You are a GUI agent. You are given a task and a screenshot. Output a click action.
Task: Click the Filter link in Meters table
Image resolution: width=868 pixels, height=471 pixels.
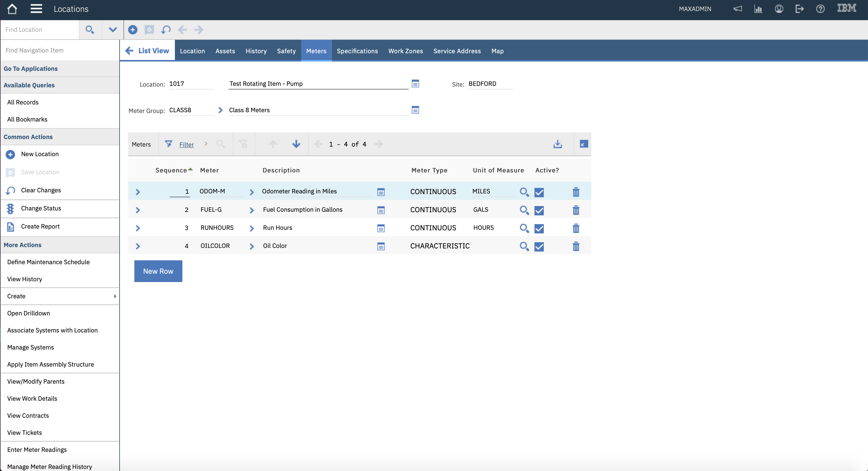click(x=186, y=145)
